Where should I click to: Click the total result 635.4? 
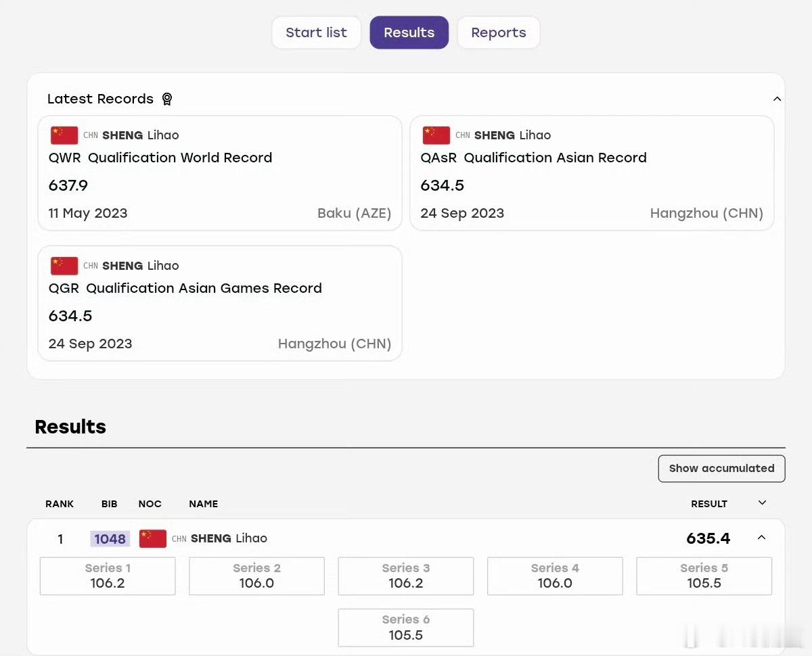click(x=708, y=538)
